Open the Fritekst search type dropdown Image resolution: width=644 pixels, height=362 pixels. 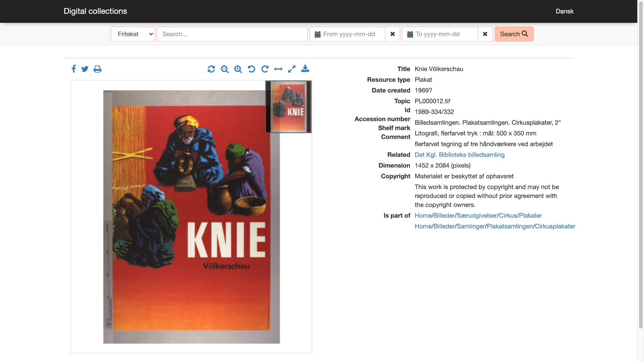(x=133, y=34)
